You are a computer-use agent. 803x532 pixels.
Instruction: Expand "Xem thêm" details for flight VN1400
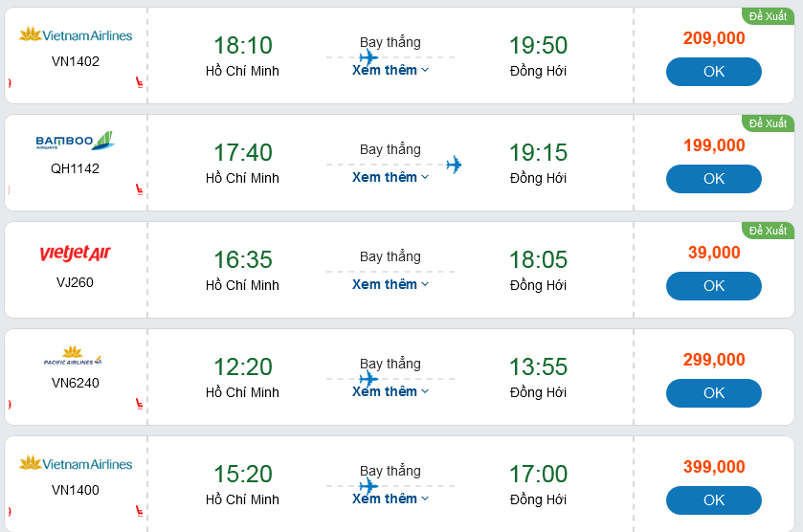[x=390, y=499]
